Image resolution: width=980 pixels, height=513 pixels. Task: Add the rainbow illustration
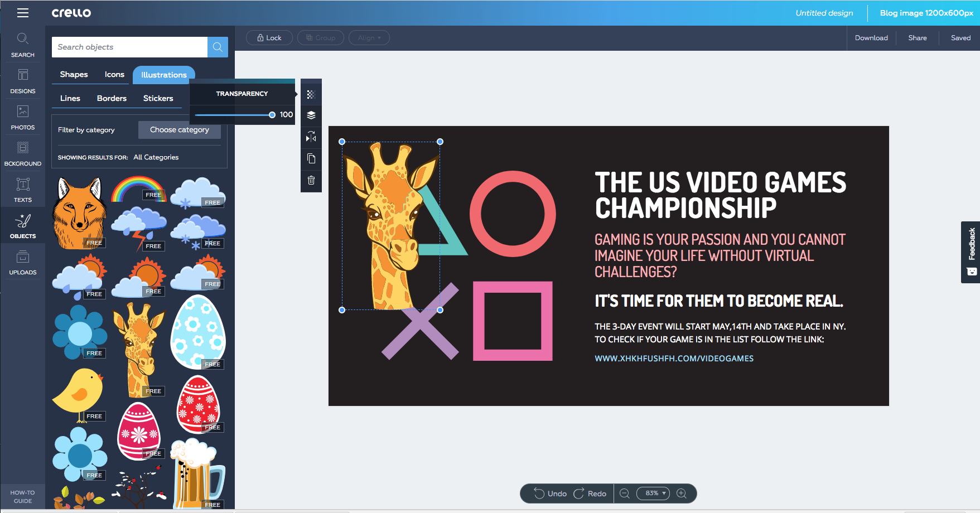point(138,190)
